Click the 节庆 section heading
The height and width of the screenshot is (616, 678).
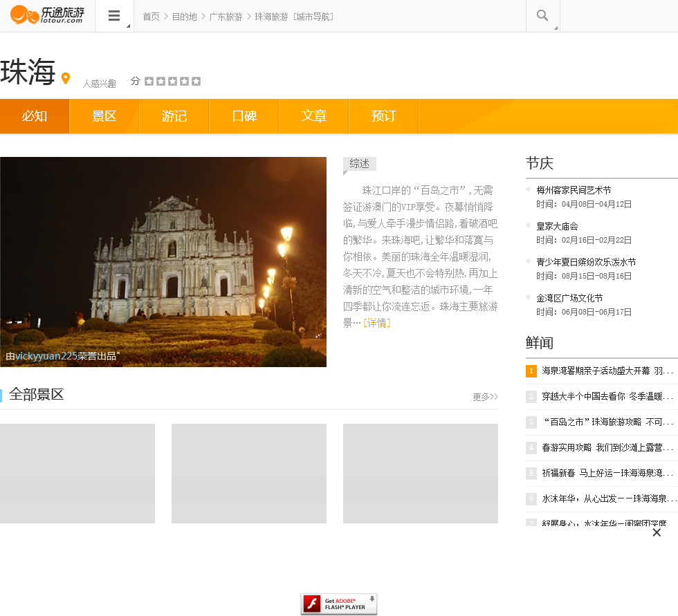point(540,163)
